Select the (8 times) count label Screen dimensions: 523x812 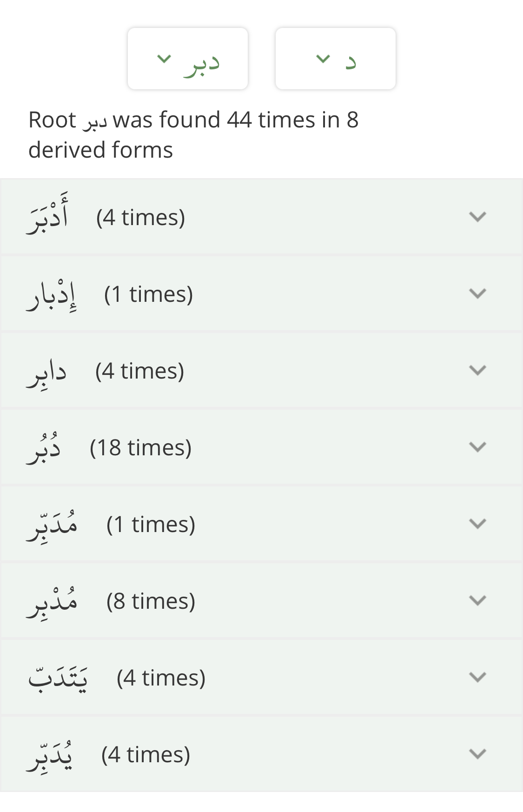pyautogui.click(x=151, y=601)
